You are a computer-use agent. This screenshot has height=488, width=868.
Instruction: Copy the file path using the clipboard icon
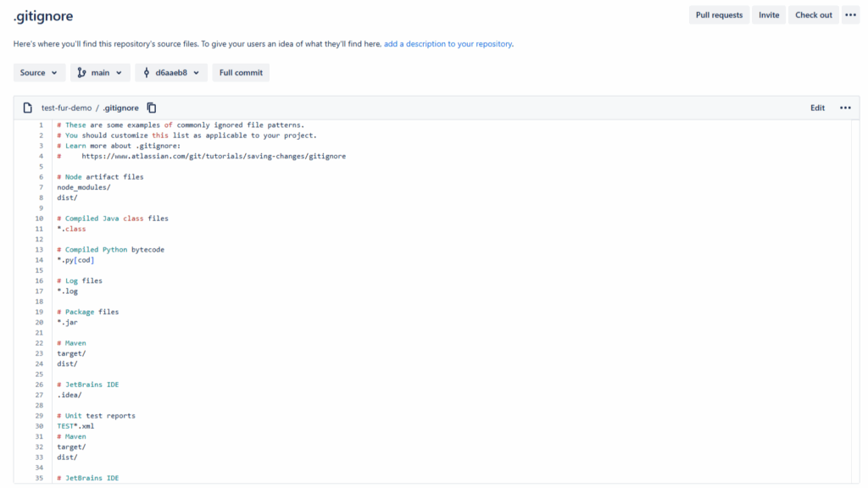[152, 108]
